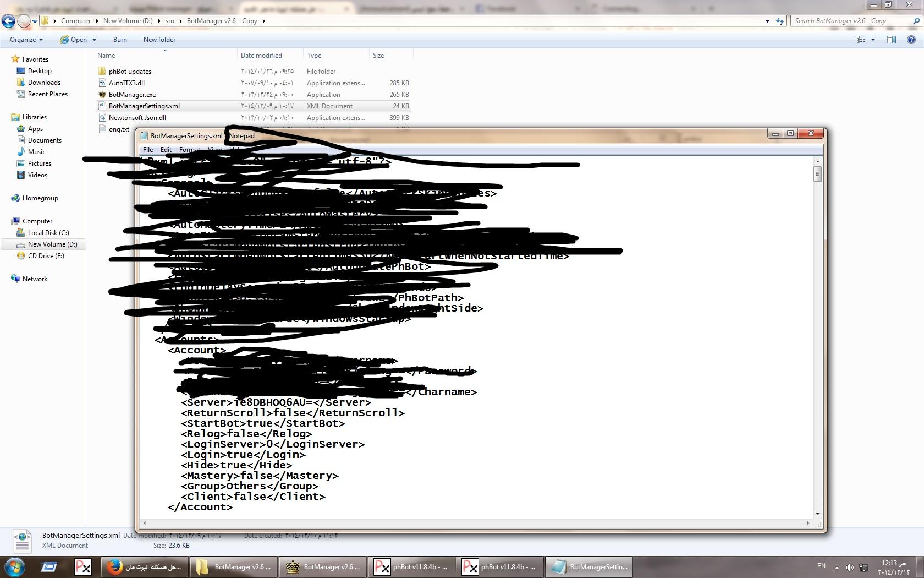Click New Volume (D:) in address breadcrumb
Viewport: 924px width, 578px height.
point(128,21)
